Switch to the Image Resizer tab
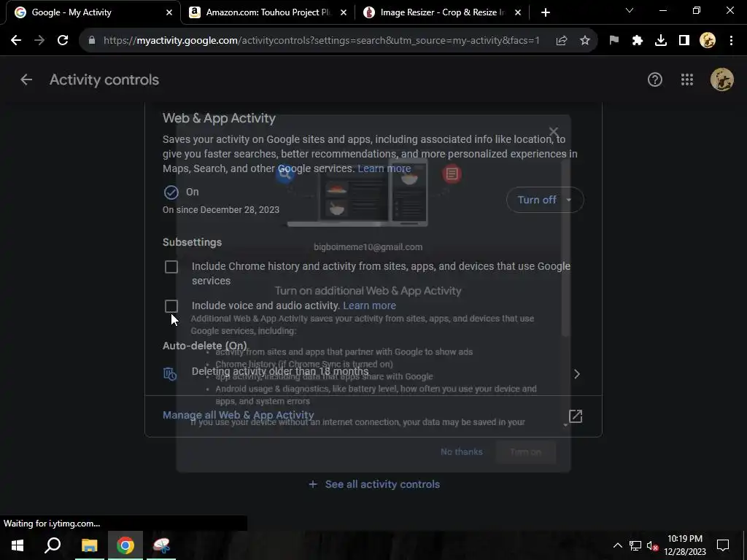Screen dimensions: 747x560 [442, 12]
